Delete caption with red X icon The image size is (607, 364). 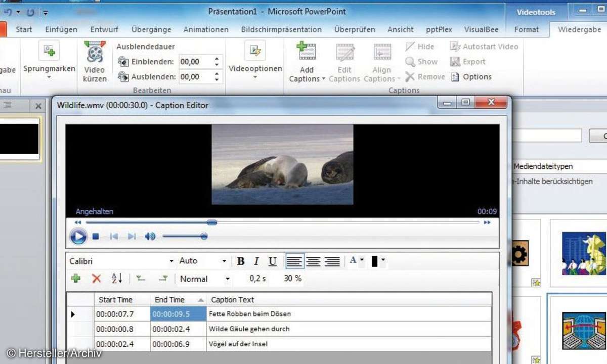[97, 279]
